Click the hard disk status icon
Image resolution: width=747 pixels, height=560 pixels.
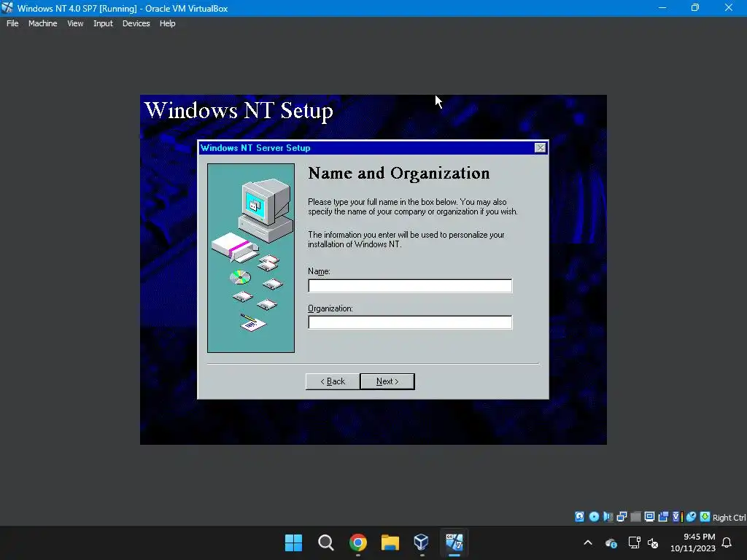pyautogui.click(x=579, y=517)
